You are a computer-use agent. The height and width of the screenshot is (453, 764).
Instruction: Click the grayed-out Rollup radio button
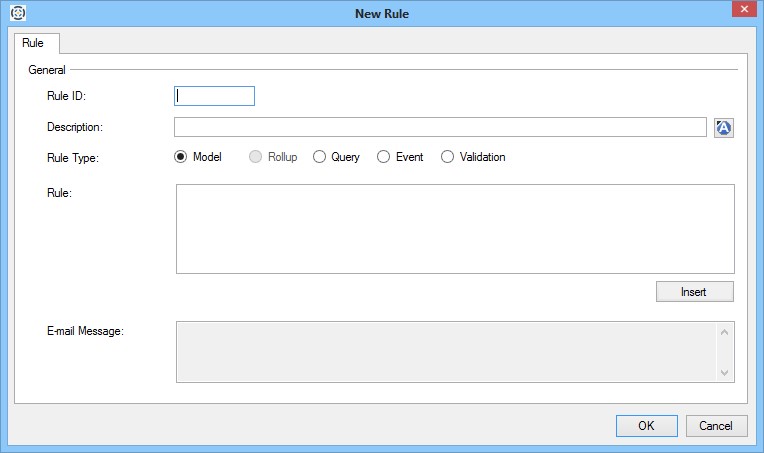(256, 157)
